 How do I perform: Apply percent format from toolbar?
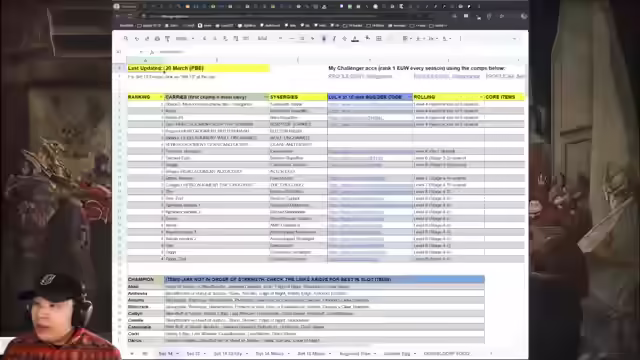pyautogui.click(x=215, y=38)
